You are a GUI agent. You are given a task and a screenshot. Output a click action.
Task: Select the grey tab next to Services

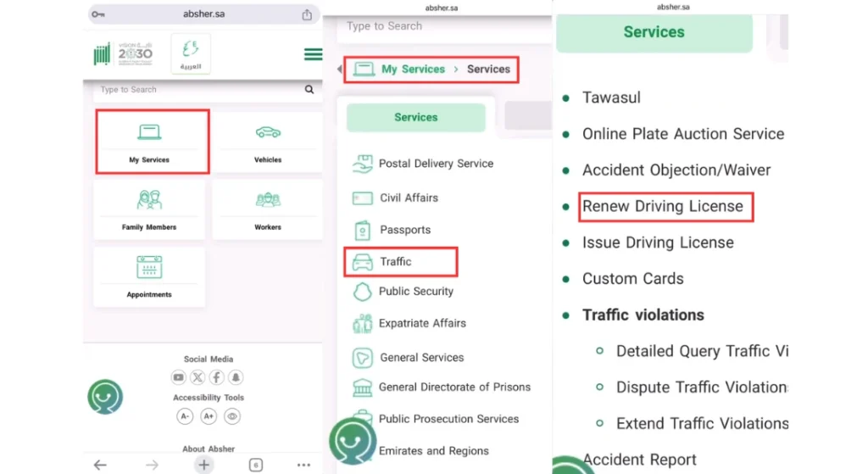527,115
